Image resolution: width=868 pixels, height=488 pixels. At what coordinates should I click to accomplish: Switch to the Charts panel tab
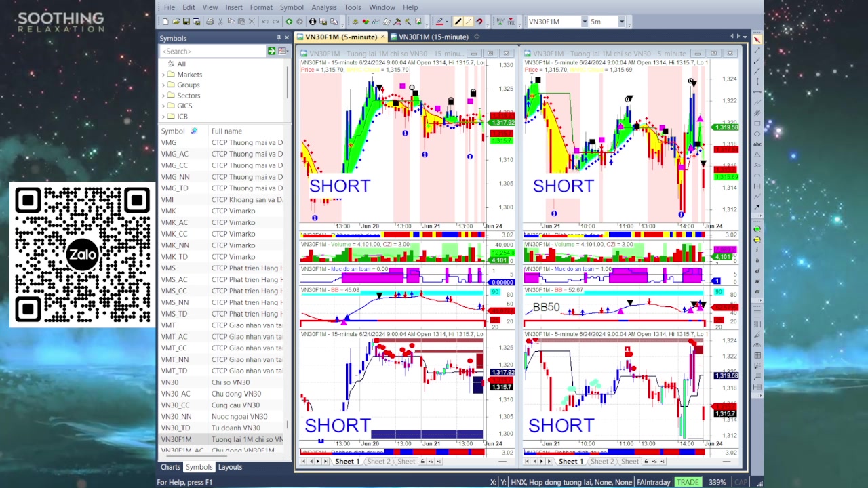coord(170,467)
